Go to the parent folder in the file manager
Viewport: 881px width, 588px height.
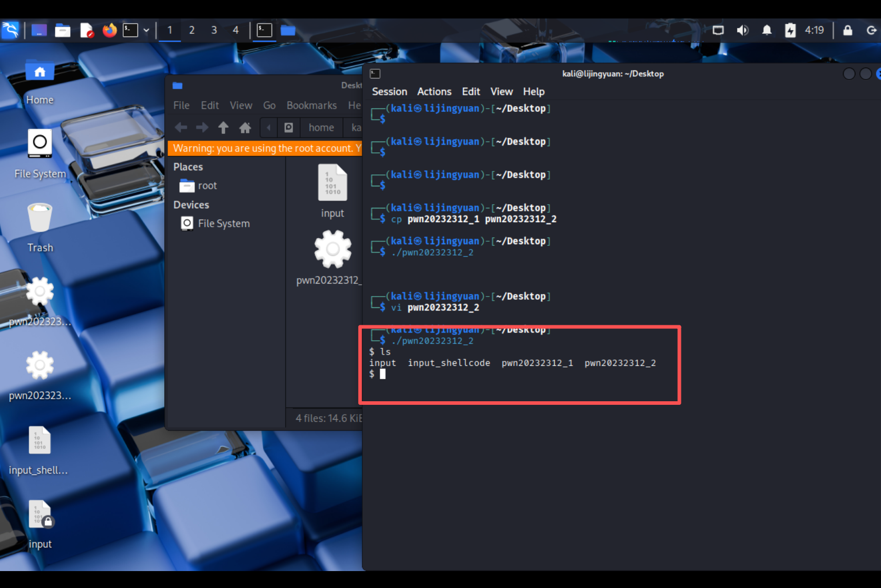pos(223,127)
